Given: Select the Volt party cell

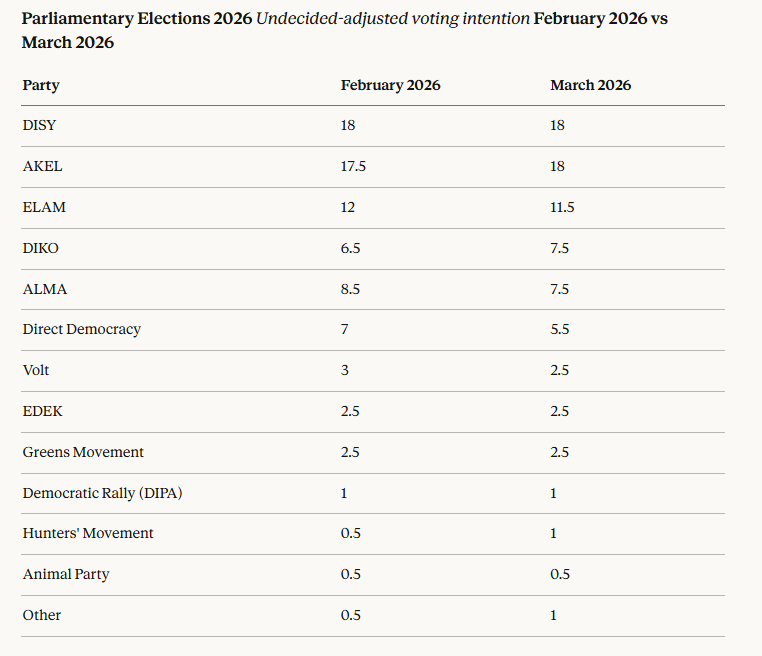Looking at the screenshot, I should click(x=36, y=370).
